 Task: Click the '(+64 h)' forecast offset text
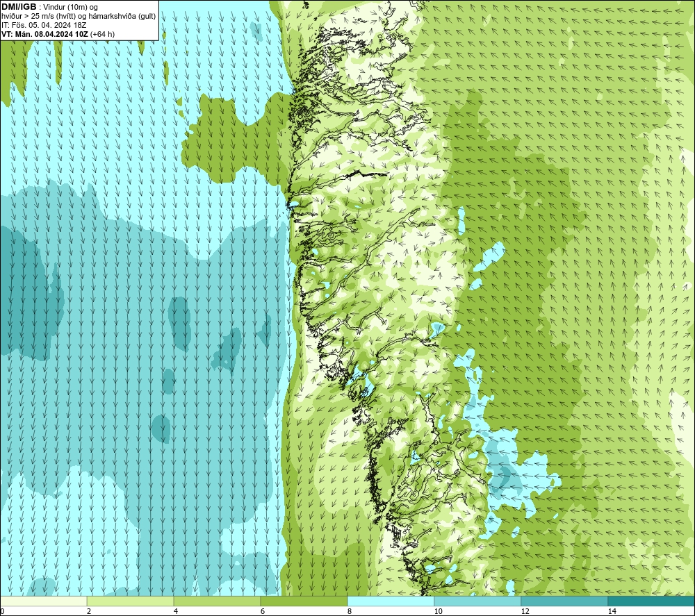tap(102, 34)
